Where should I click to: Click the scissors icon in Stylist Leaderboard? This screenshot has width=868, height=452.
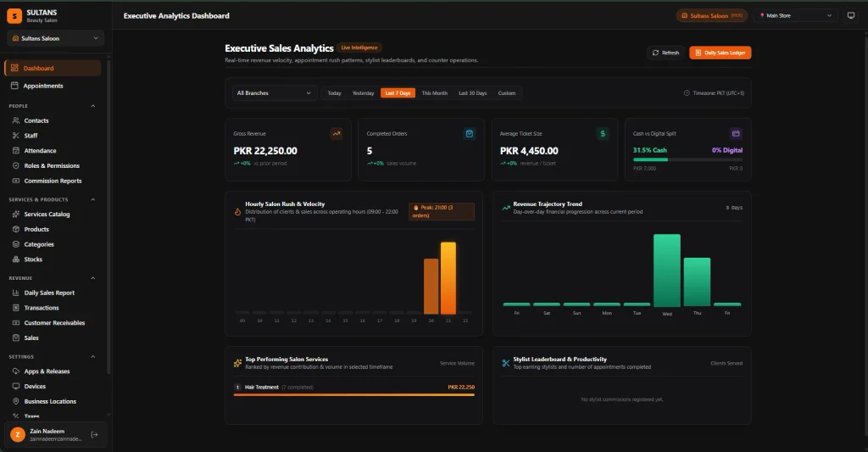coord(505,363)
